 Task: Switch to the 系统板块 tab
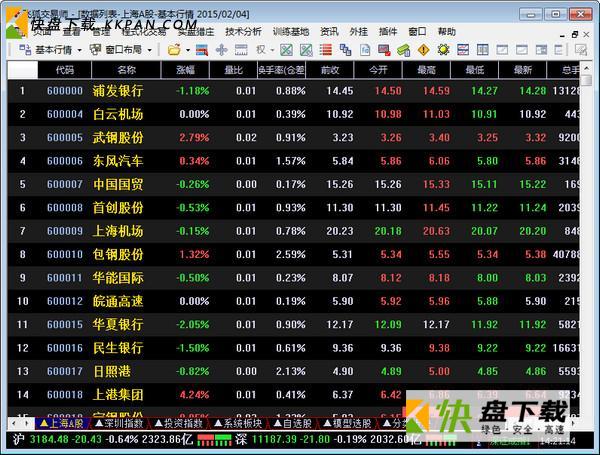tap(238, 423)
